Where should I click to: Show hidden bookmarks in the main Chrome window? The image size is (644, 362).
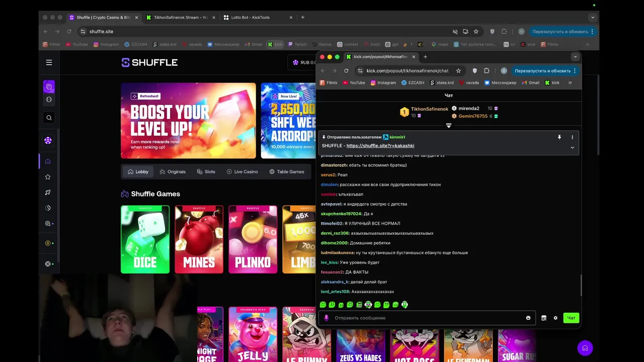coord(587,44)
